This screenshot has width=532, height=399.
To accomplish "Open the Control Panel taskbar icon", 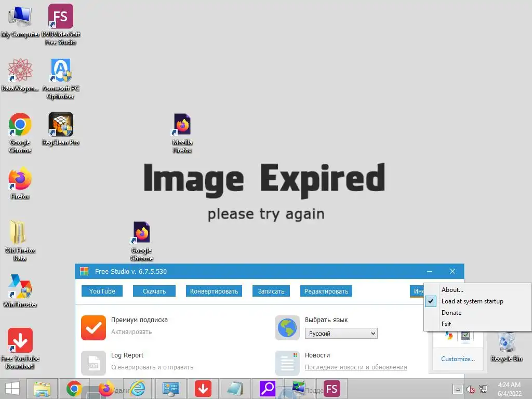I will point(170,389).
